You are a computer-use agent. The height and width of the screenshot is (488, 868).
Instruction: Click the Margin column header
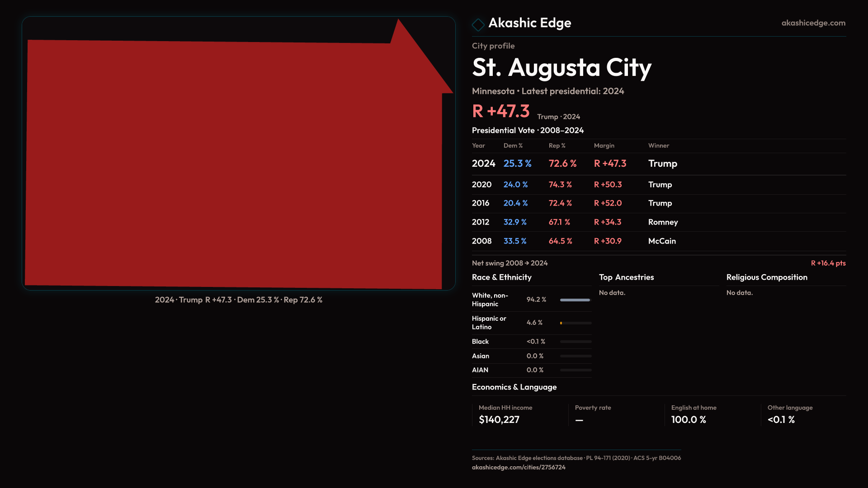[x=604, y=145]
